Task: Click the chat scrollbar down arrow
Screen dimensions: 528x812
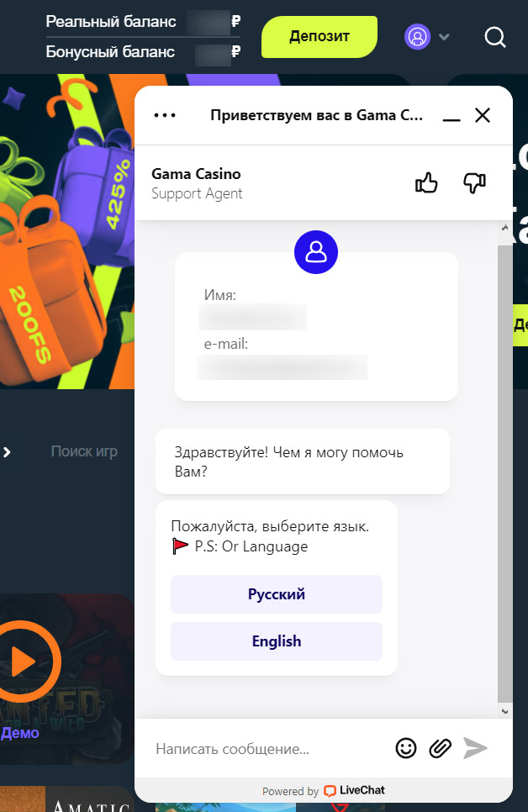Action: click(x=505, y=711)
